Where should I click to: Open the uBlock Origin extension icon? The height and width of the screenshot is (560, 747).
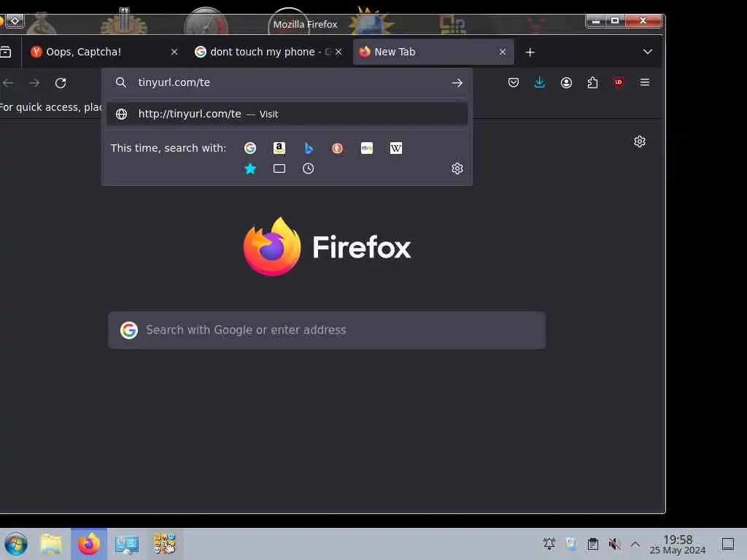pyautogui.click(x=619, y=82)
